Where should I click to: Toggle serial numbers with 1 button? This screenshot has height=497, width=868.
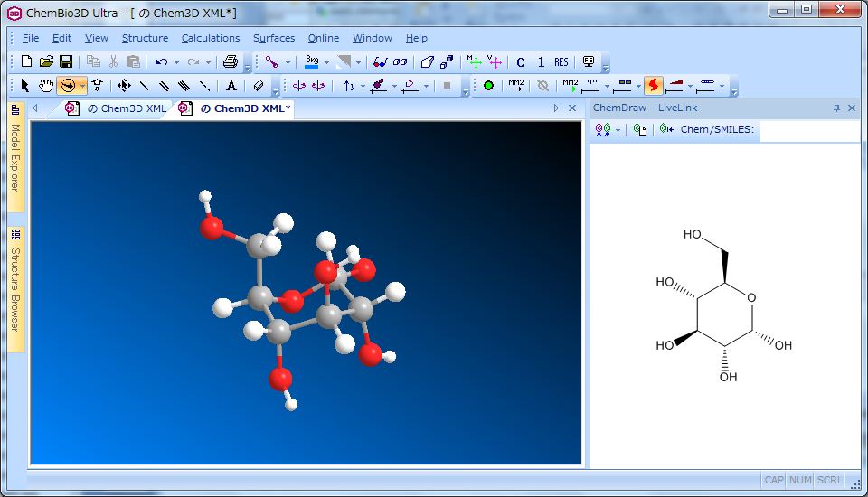pyautogui.click(x=541, y=62)
